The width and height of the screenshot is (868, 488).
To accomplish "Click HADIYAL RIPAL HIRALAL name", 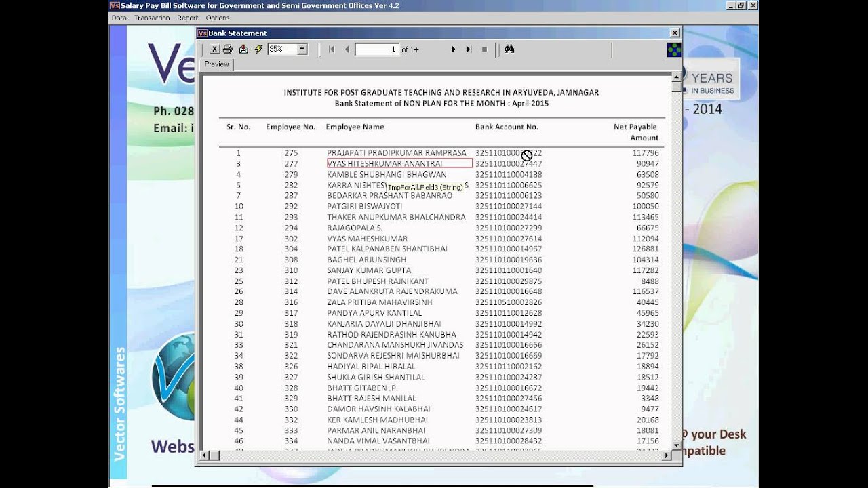I will pyautogui.click(x=371, y=366).
